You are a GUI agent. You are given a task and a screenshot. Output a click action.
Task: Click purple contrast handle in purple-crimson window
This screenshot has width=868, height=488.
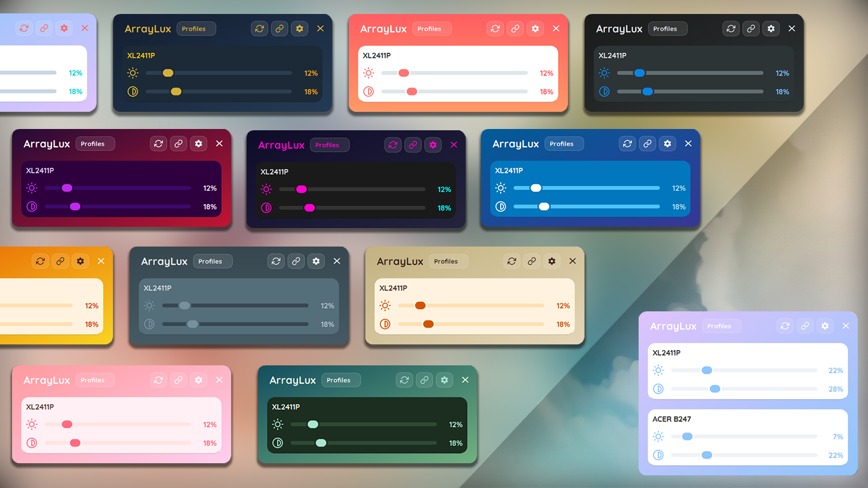click(75, 207)
